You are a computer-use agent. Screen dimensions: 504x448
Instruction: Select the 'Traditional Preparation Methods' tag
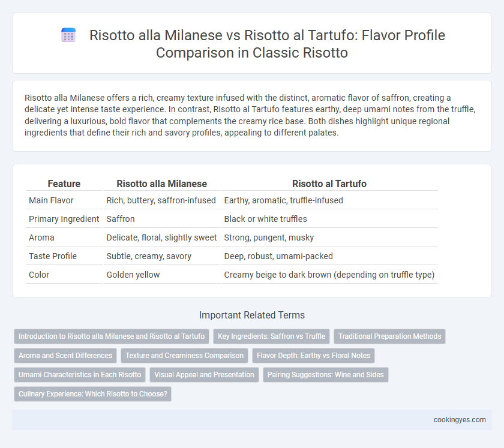389,336
